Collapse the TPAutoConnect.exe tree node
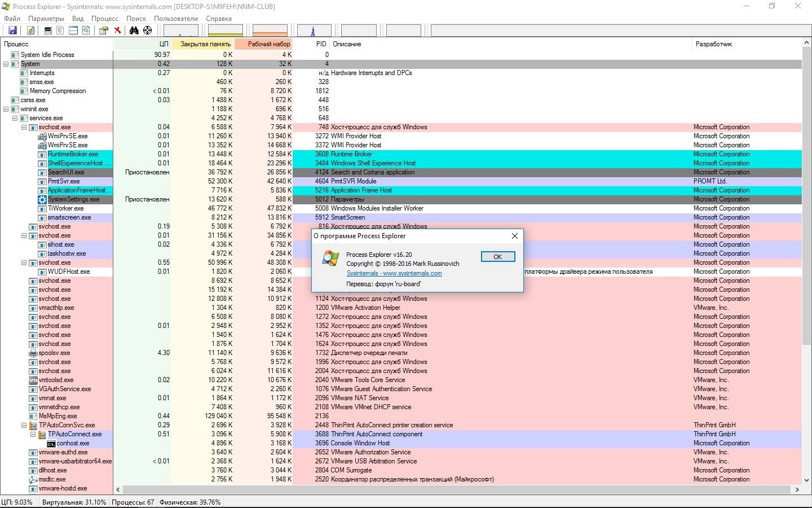Viewport: 812px width, 508px height. (33, 434)
